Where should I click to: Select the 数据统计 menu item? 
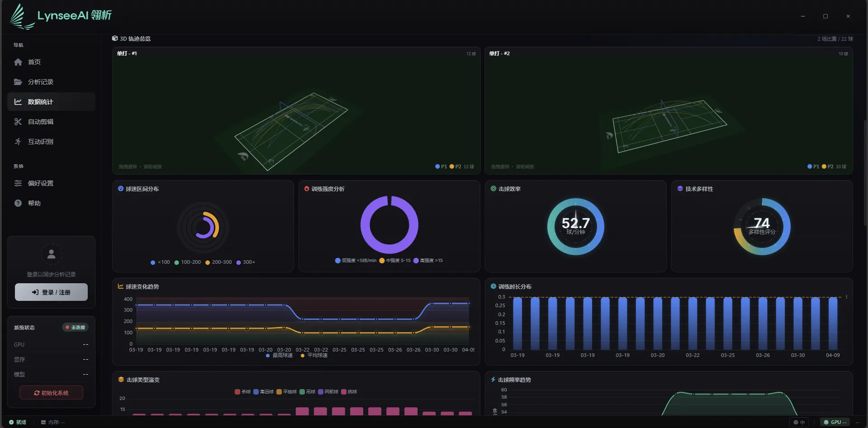click(51, 102)
